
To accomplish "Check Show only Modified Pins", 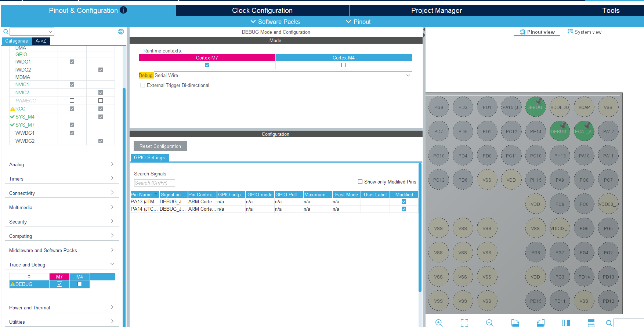I will point(360,182).
